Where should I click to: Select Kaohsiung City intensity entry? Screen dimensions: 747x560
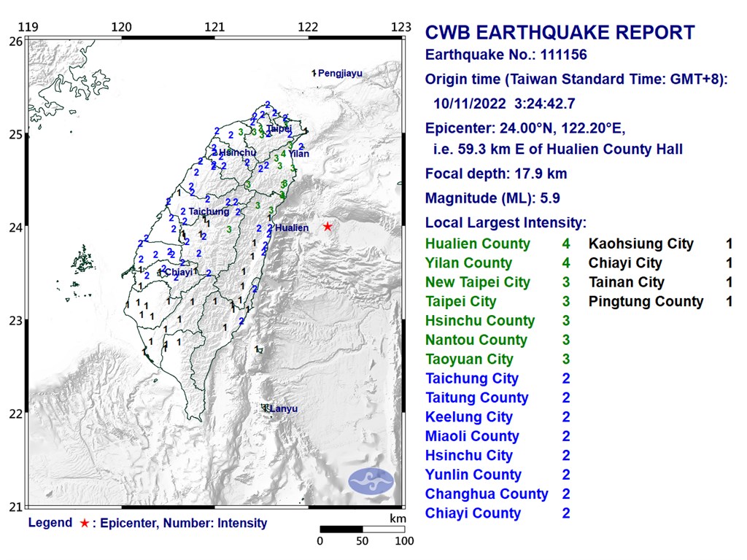[659, 244]
